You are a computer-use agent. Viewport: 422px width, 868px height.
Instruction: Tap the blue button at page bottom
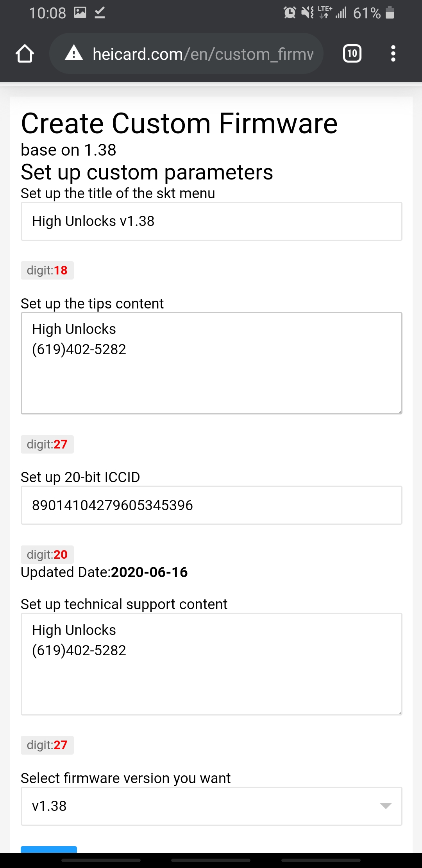49,849
